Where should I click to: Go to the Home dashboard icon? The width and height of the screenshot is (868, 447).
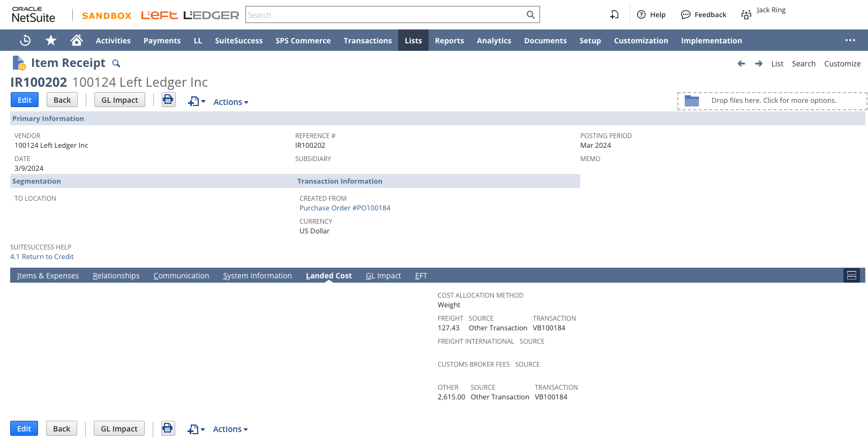tap(77, 40)
